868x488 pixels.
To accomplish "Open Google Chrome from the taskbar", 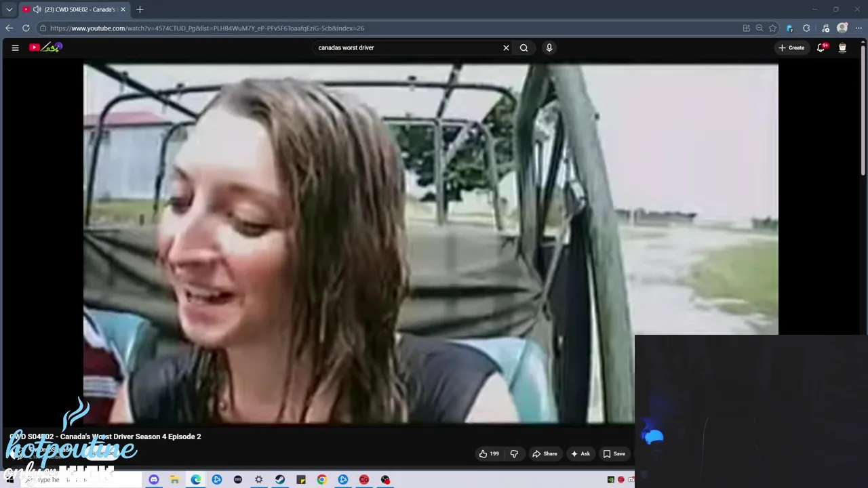I will point(321,480).
